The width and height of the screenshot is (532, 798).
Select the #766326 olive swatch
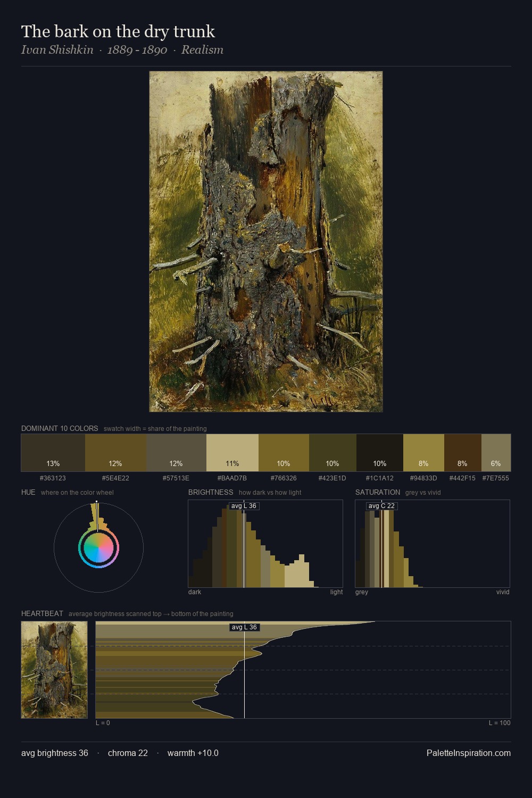[284, 453]
